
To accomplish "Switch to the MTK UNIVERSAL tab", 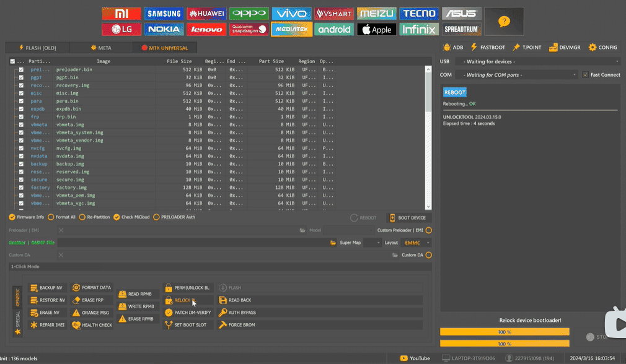I will 164,48.
